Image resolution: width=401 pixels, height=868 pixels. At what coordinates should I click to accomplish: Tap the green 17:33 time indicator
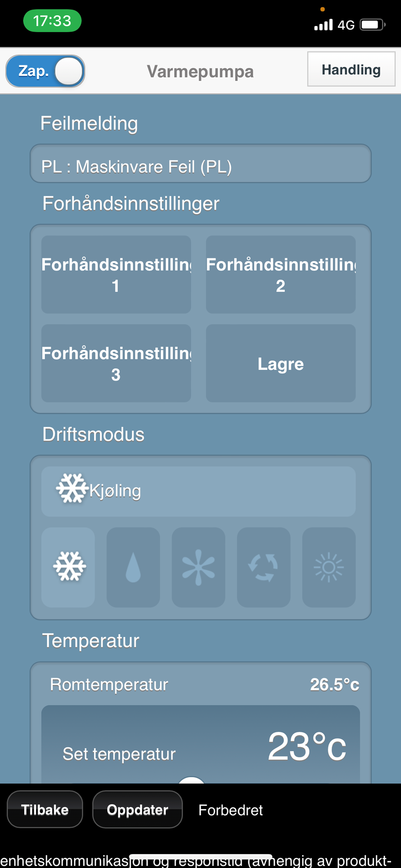pos(52,21)
